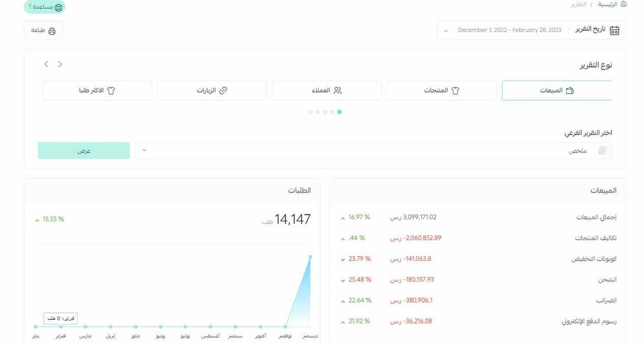644x343 pixels.
Task: Click the عرض display button
Action: (84, 151)
